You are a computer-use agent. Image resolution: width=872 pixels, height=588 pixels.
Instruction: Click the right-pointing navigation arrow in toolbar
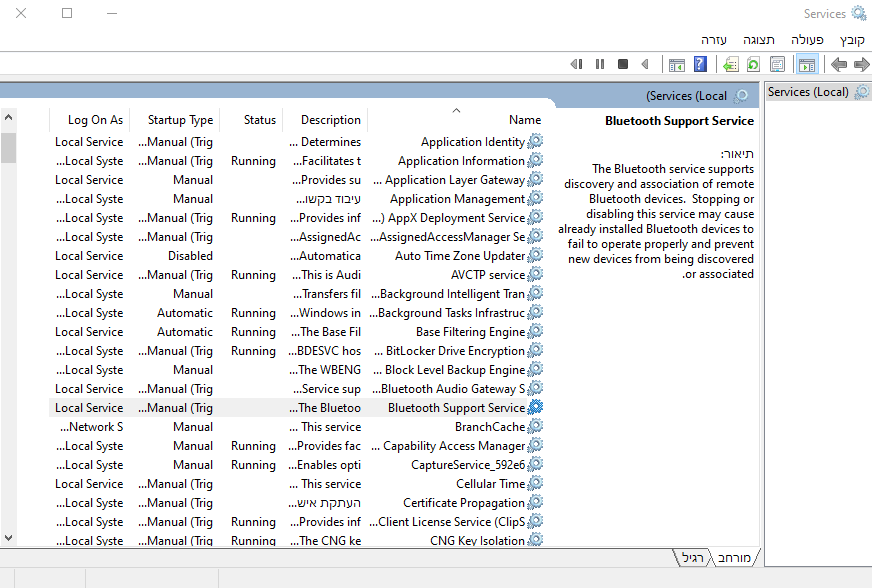pos(861,65)
